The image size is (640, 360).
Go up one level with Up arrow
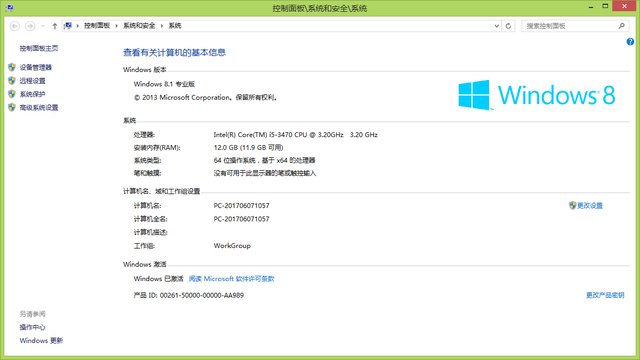pos(55,26)
